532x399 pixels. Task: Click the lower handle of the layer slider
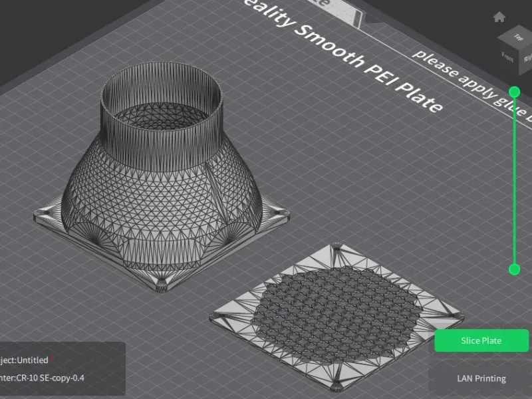(x=514, y=269)
